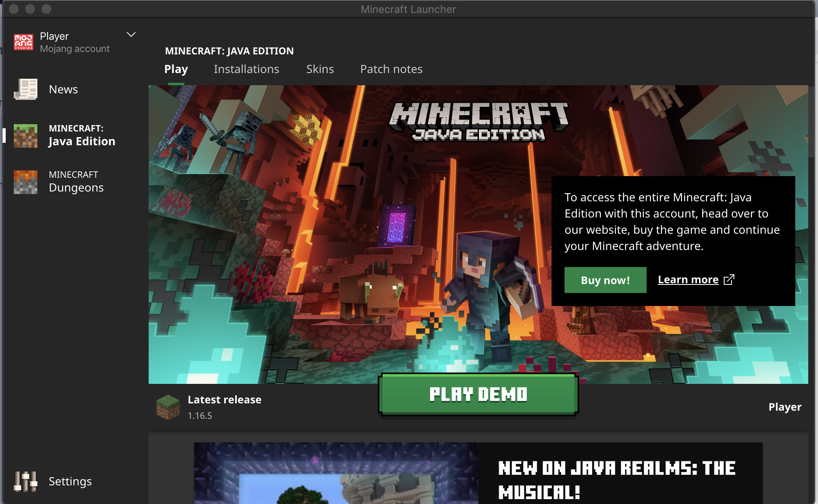Screen dimensions: 818x504
Task: Click the Player name at the bottom right
Action: [785, 407]
